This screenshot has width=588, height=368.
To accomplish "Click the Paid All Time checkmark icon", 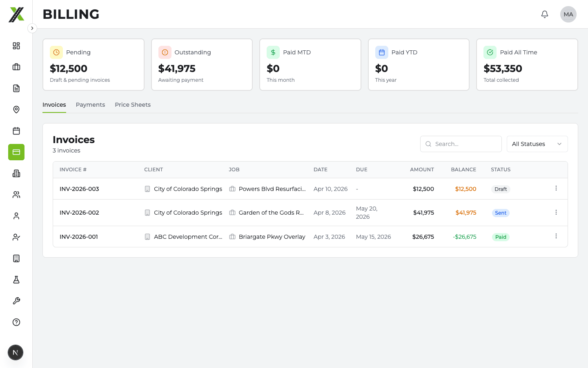I will pos(490,52).
